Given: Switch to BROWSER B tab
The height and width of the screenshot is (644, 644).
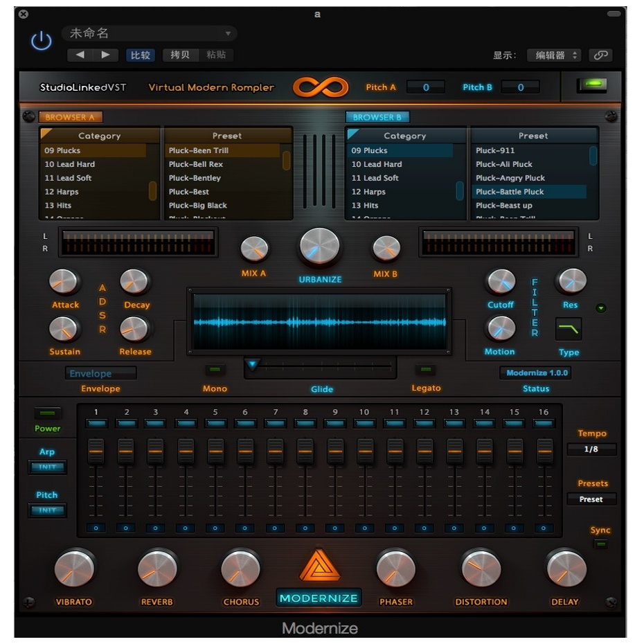Looking at the screenshot, I should (x=377, y=117).
